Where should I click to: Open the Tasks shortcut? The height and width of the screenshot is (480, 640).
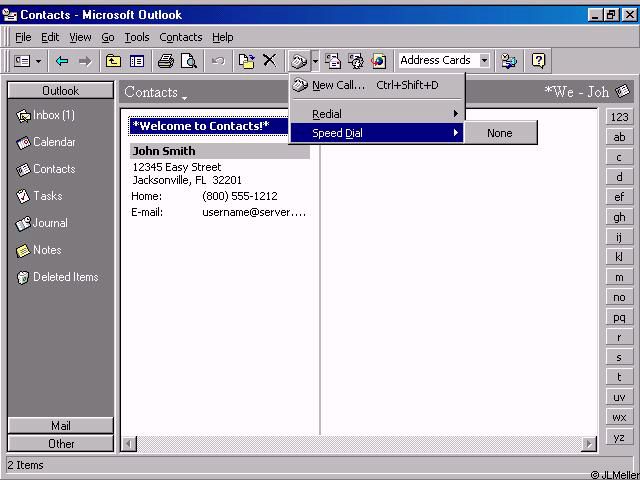(39, 196)
